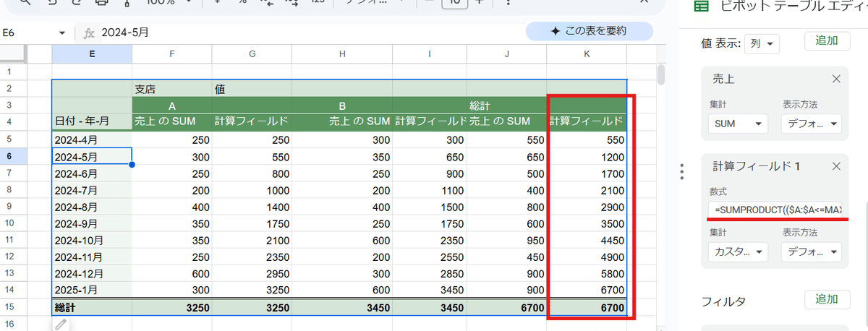Select the '2024-8月' row label
Image resolution: width=868 pixels, height=331 pixels.
click(x=92, y=206)
